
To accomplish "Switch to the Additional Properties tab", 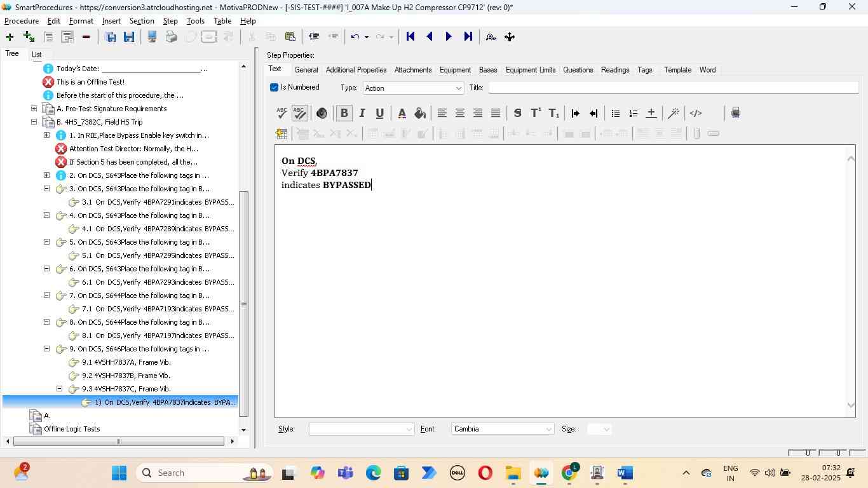I will coord(356,70).
